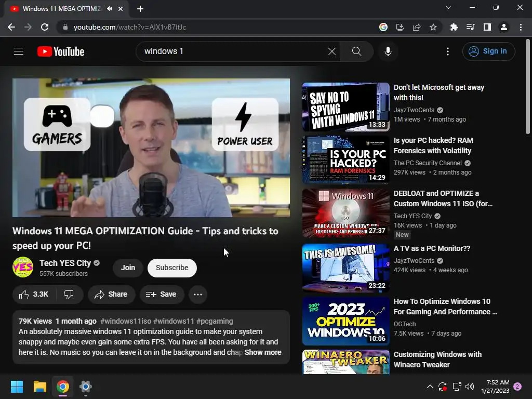Image resolution: width=532 pixels, height=399 pixels.
Task: Open Windows Start menu
Action: coord(17,387)
